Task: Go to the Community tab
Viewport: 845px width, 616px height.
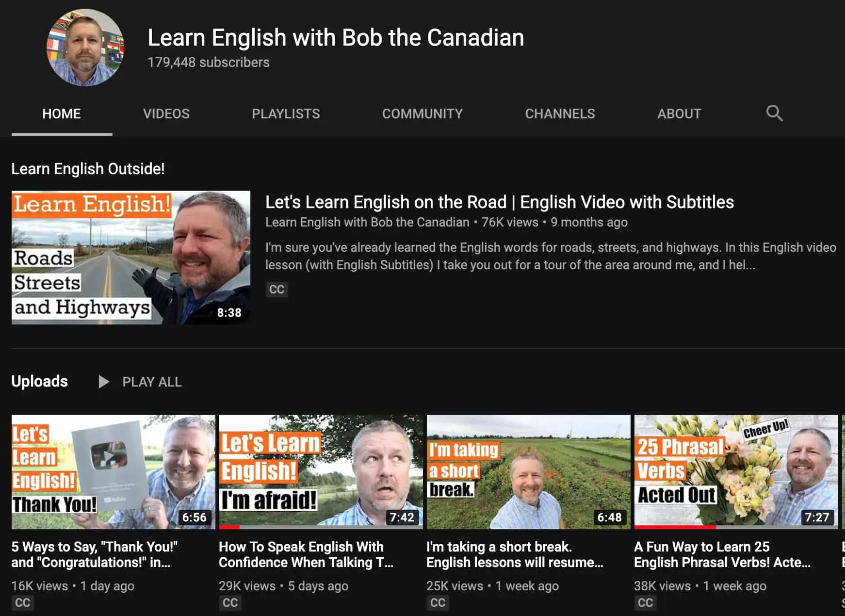Action: click(422, 113)
